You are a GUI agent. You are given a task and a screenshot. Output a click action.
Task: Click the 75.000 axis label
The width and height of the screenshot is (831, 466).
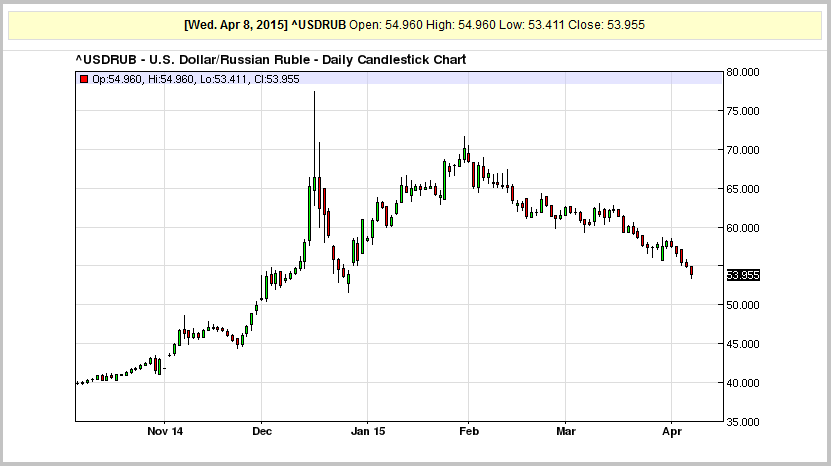pos(743,111)
